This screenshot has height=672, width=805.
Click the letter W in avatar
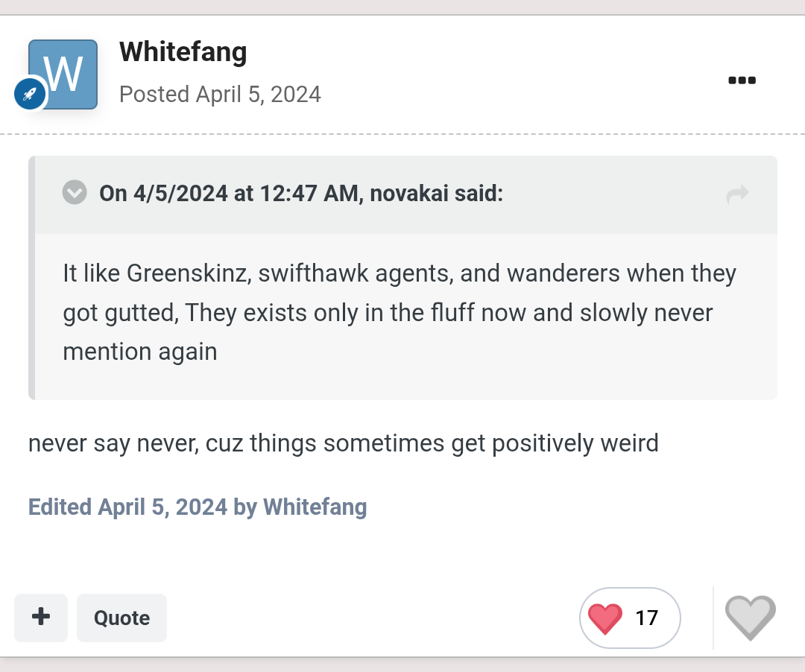click(63, 74)
